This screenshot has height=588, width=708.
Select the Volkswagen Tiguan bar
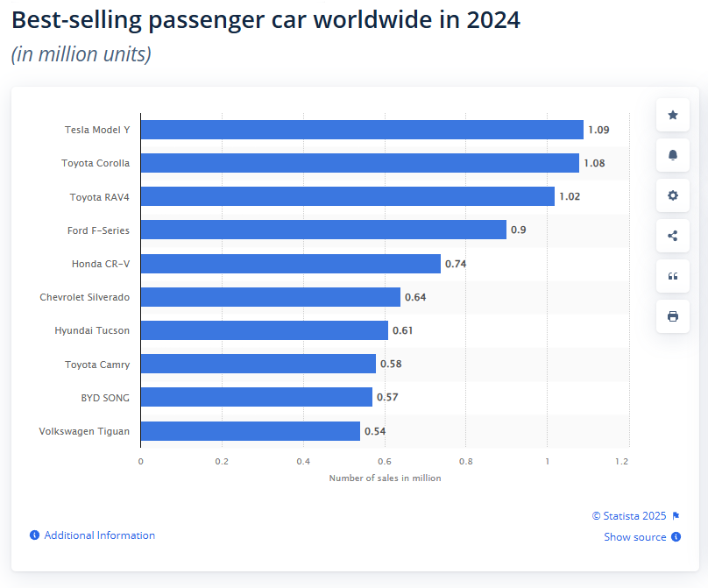coord(250,431)
